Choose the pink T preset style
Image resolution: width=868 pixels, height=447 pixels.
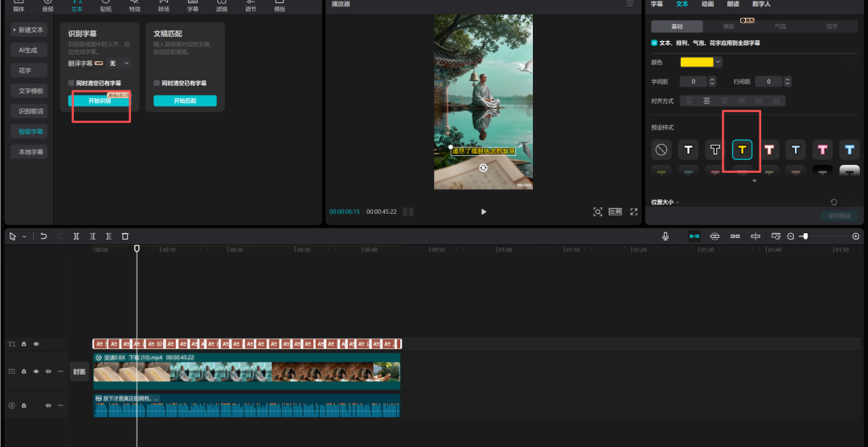[822, 150]
